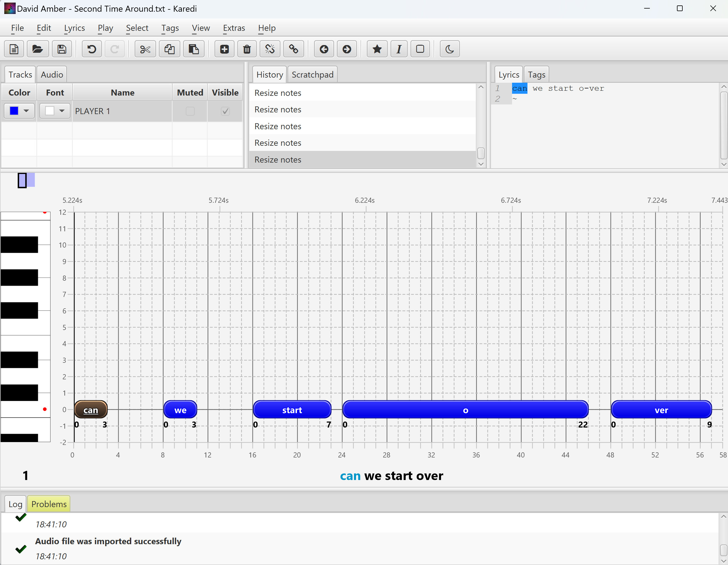Mark the note golden with the star icon

377,49
